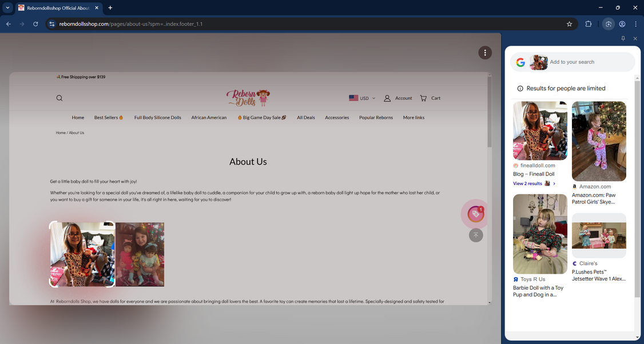Bookmark this page with the star
Image resolution: width=644 pixels, height=344 pixels.
[x=569, y=24]
